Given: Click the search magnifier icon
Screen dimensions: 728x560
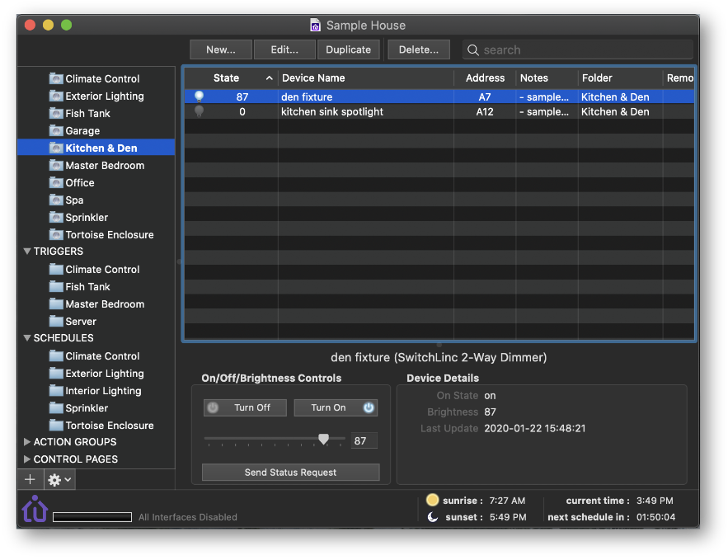Looking at the screenshot, I should [x=472, y=49].
